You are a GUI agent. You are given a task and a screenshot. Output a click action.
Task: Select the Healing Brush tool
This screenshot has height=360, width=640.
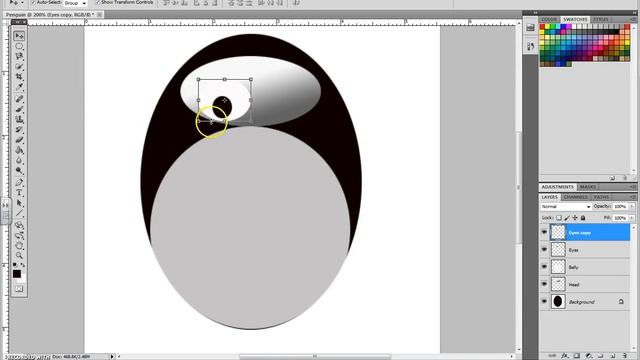(x=19, y=99)
